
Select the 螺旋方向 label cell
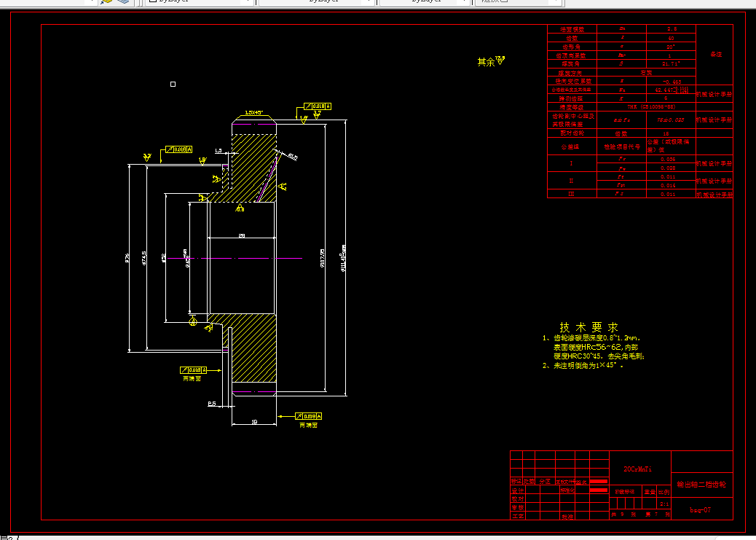click(x=572, y=72)
